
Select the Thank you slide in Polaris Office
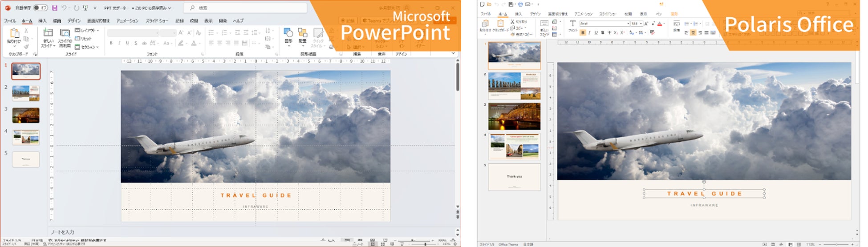pyautogui.click(x=514, y=177)
